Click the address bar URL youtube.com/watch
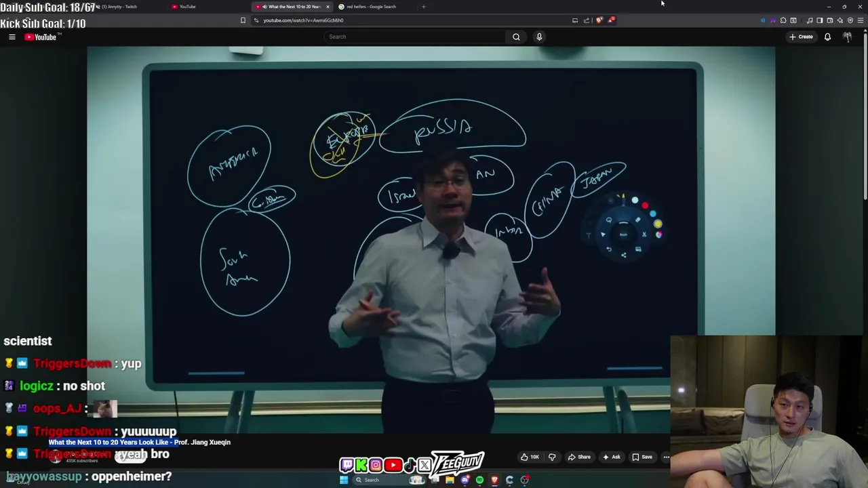This screenshot has height=488, width=868. pyautogui.click(x=303, y=20)
